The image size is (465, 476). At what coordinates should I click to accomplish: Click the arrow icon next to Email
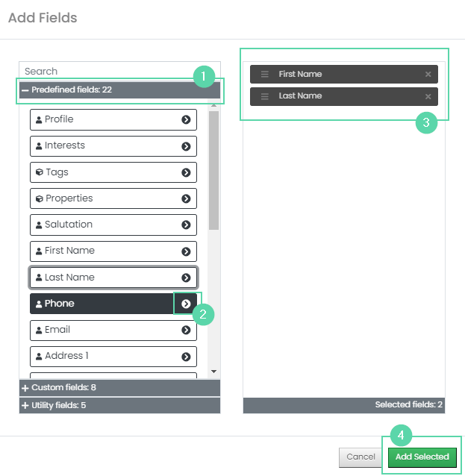pos(186,330)
